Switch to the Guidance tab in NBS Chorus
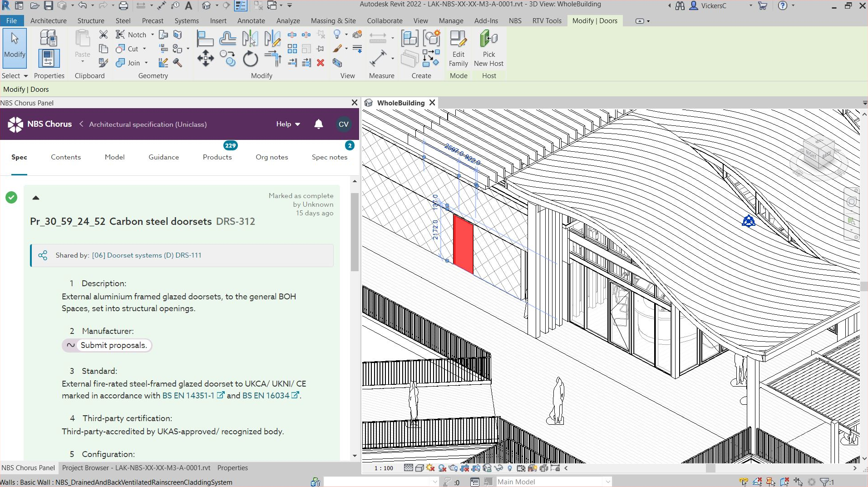 coord(163,157)
